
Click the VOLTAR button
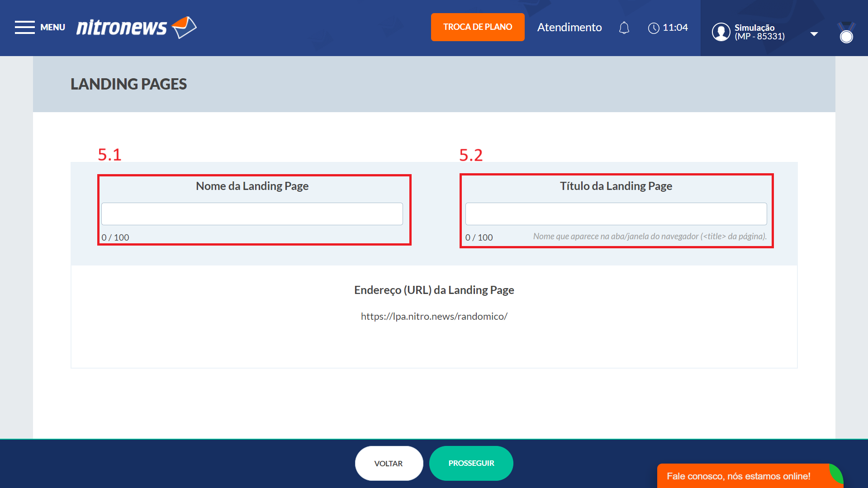pyautogui.click(x=389, y=463)
